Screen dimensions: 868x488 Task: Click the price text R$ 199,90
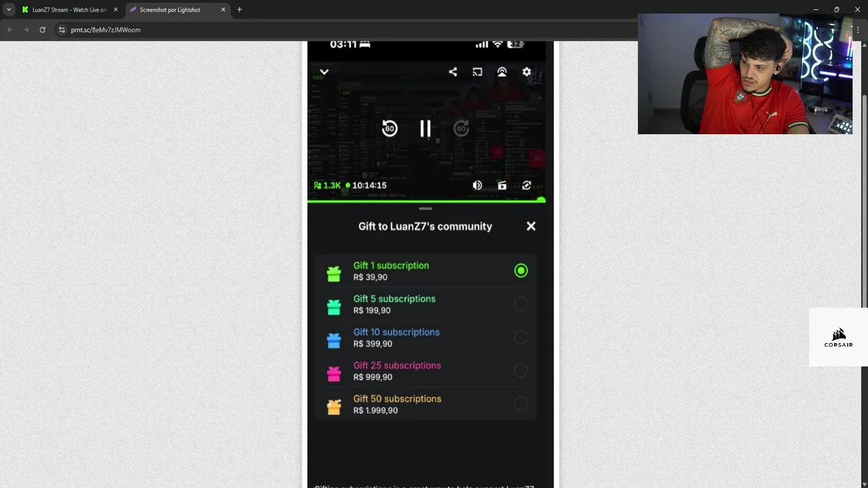pyautogui.click(x=372, y=310)
